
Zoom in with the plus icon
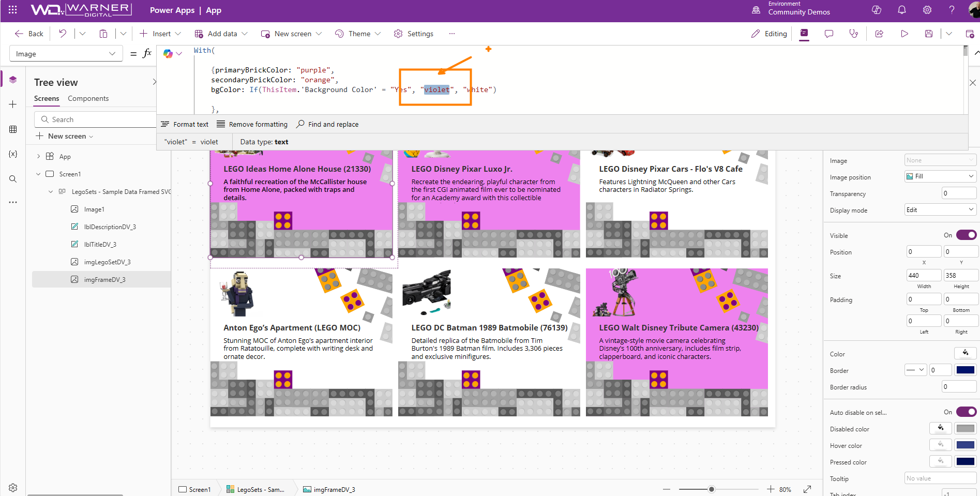[x=771, y=489]
